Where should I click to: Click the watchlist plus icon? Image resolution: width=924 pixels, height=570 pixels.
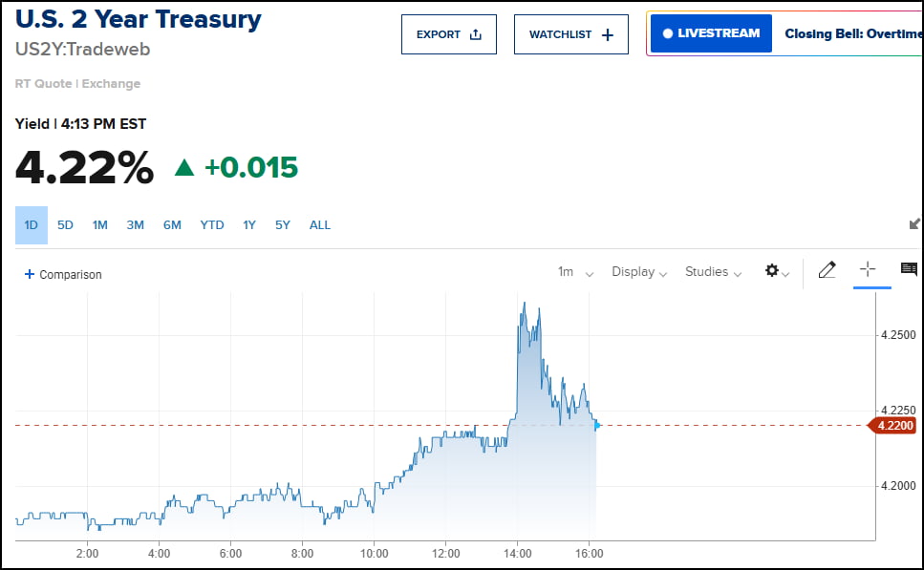coord(609,34)
